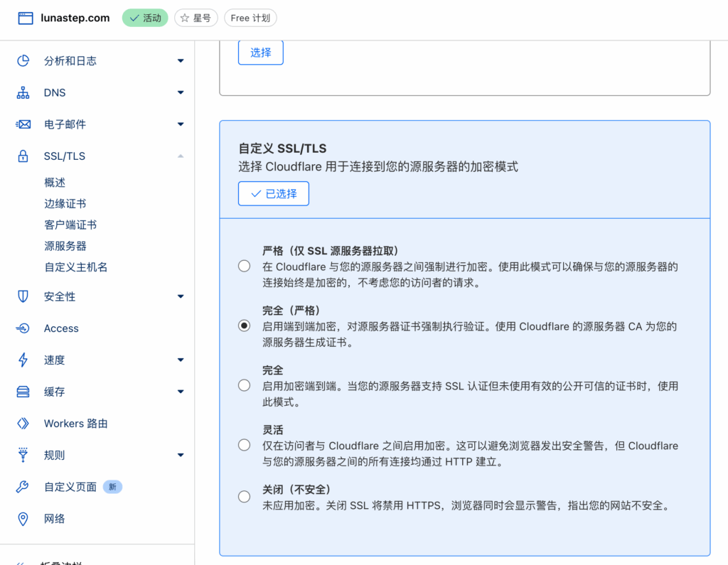Expand the 安全性 section arrow
Screen dimensions: 728x565
pos(181,296)
